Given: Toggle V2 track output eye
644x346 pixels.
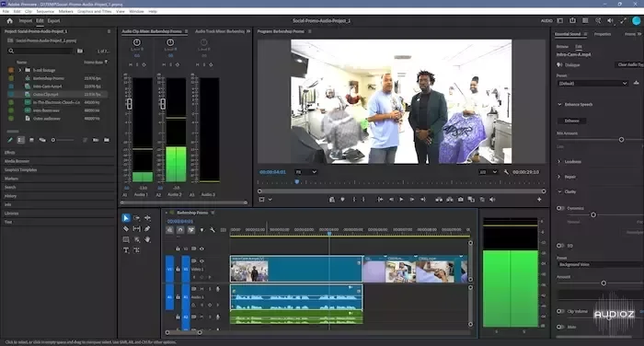Looking at the screenshot, I should point(201,248).
